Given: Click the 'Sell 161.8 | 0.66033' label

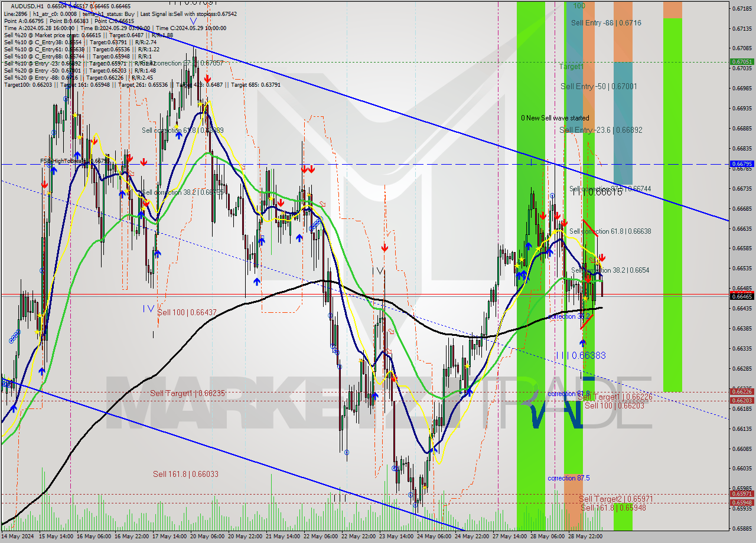Looking at the screenshot, I should pyautogui.click(x=186, y=474).
